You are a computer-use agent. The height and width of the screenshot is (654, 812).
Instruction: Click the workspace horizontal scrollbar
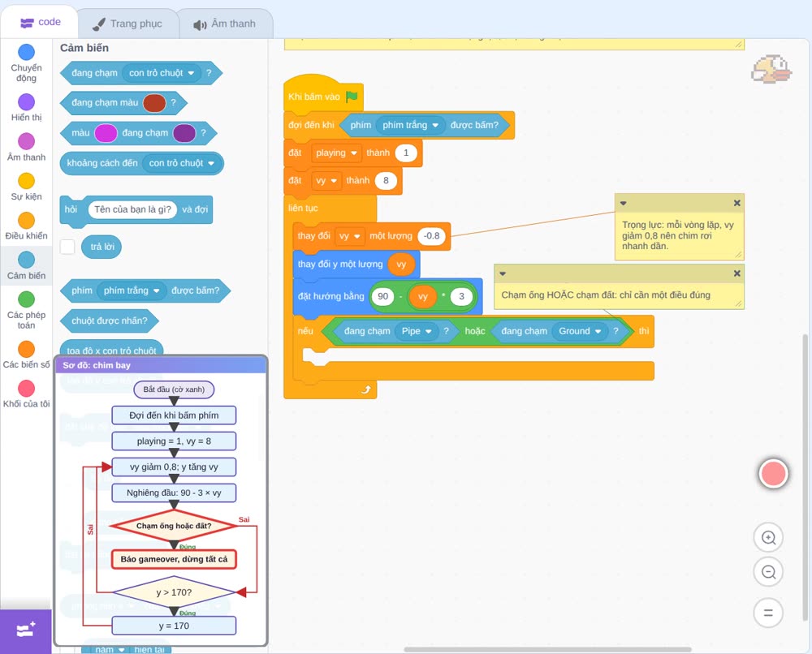[x=547, y=649]
